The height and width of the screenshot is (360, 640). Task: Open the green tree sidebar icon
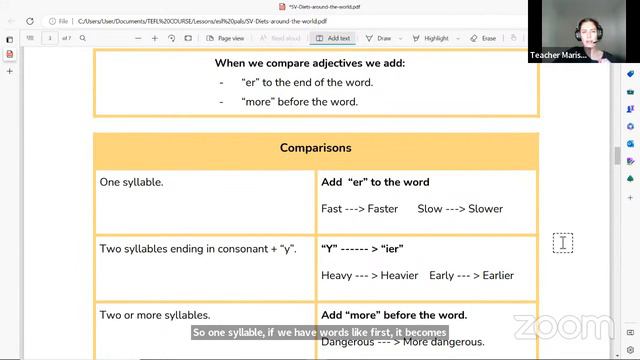point(630,179)
